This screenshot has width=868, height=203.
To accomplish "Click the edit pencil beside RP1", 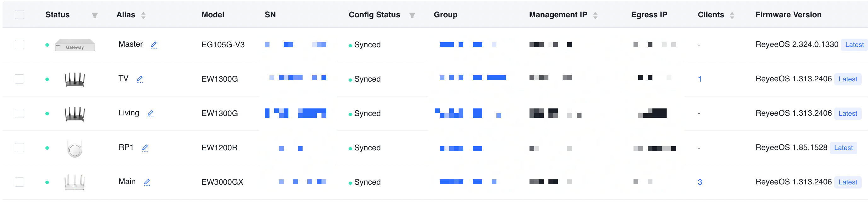I will 145,148.
